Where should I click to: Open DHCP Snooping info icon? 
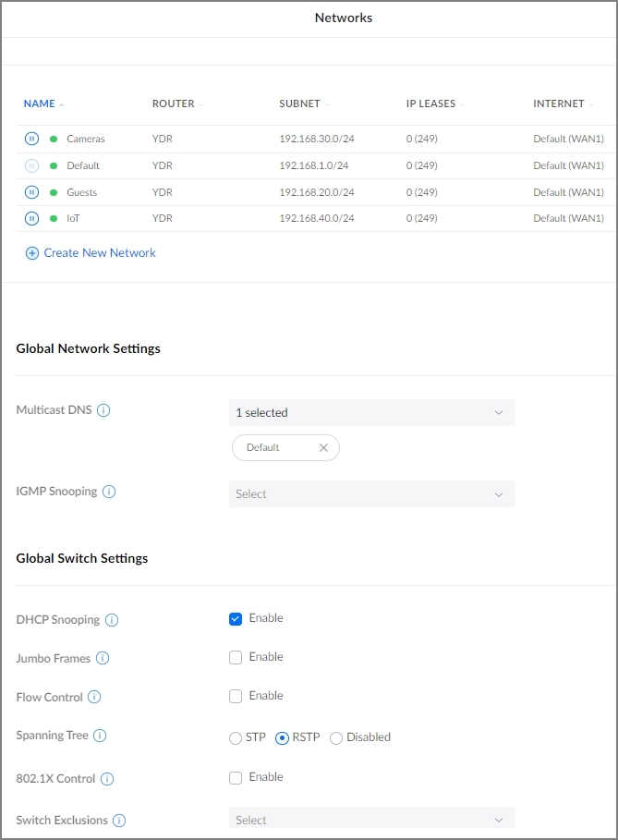(112, 620)
